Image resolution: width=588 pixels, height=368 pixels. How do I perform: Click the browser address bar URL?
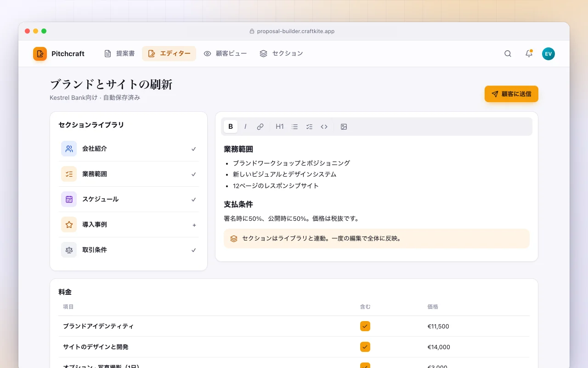coord(295,31)
